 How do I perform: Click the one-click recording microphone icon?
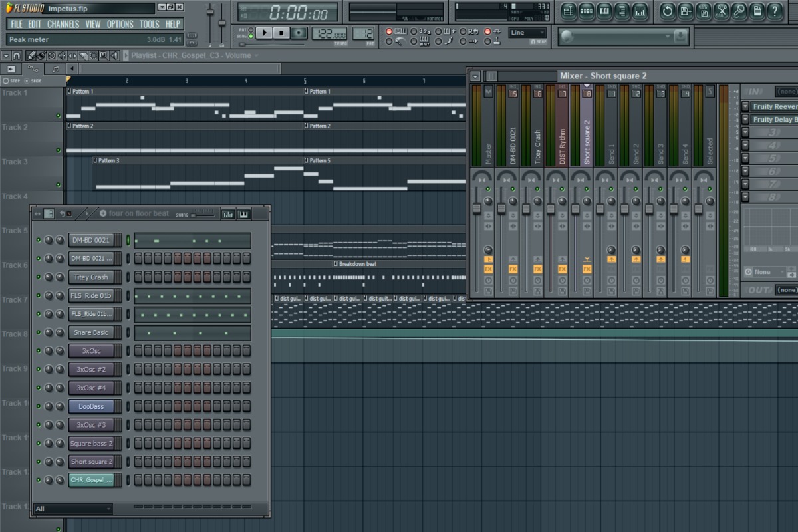coord(739,11)
